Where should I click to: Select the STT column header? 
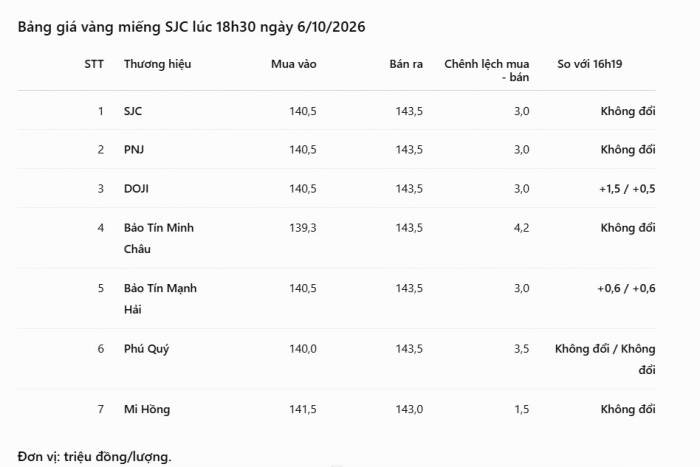(x=94, y=64)
